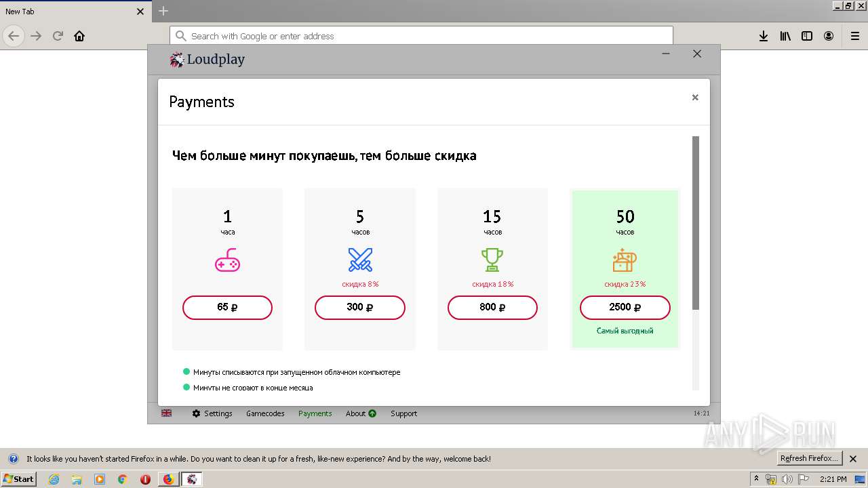Open File Explorer from the taskbar
This screenshot has height=488, width=868.
click(77, 479)
